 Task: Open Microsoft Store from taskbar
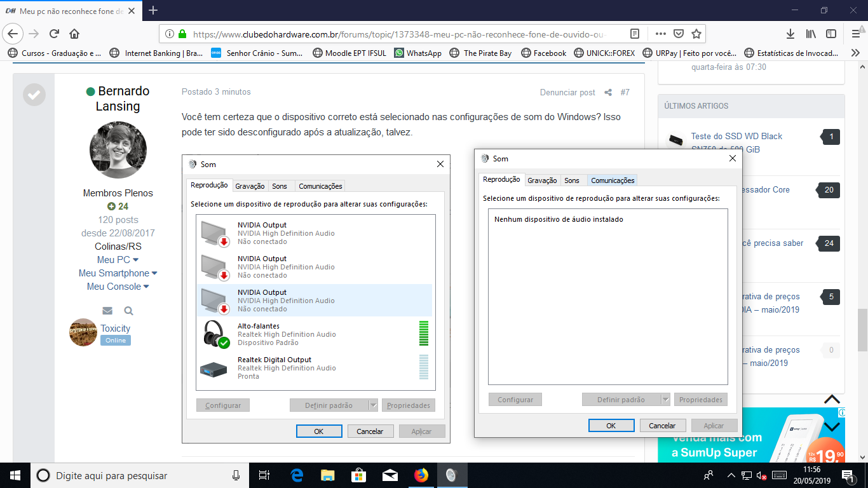[359, 475]
